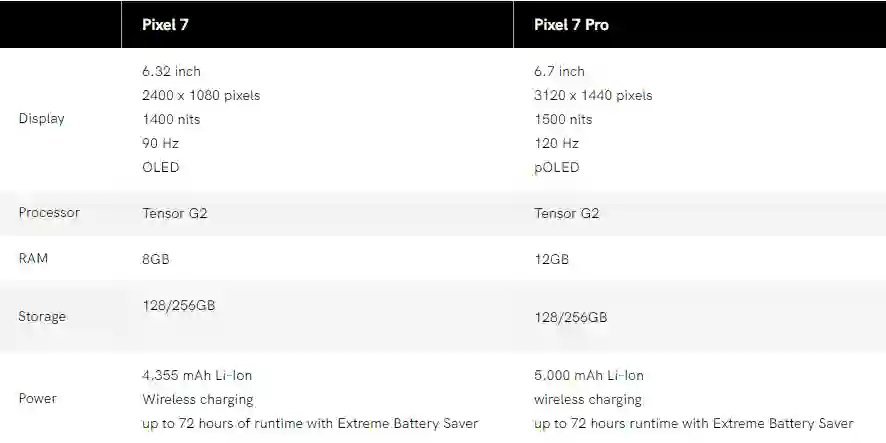This screenshot has width=886, height=443.
Task: Select the 1400 nits brightness value
Action: [171, 119]
